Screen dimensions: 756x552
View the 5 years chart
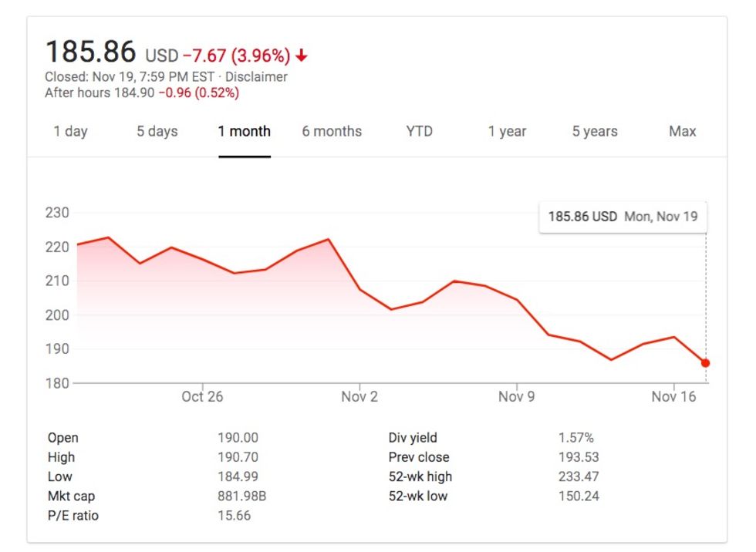click(595, 131)
